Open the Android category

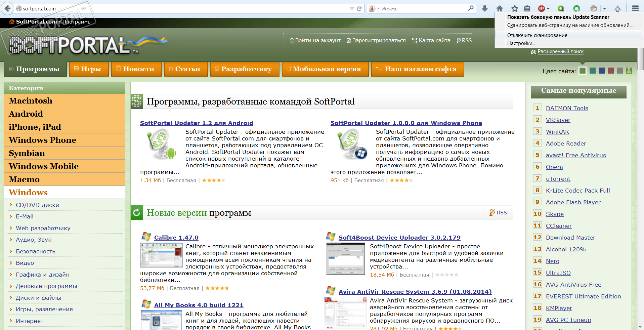click(x=65, y=114)
